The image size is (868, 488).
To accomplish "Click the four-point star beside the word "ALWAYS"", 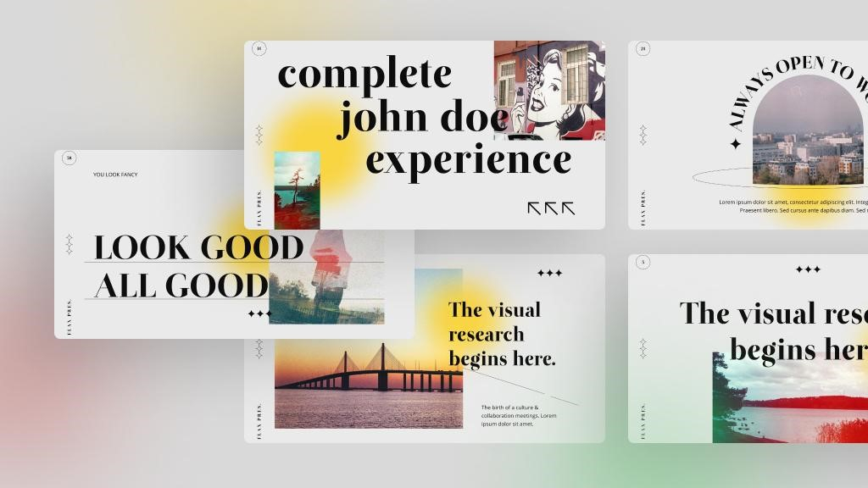I will pos(736,144).
